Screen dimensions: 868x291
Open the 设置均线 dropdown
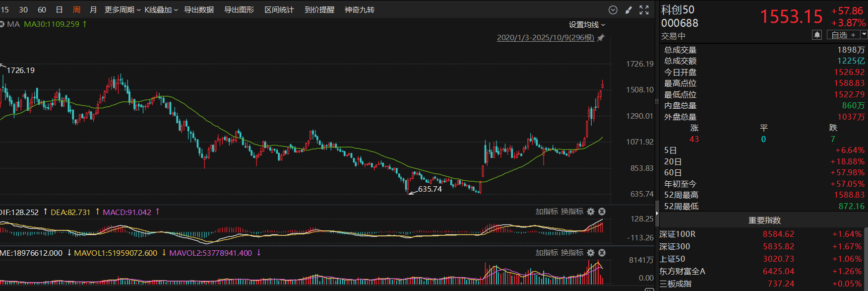pos(587,25)
